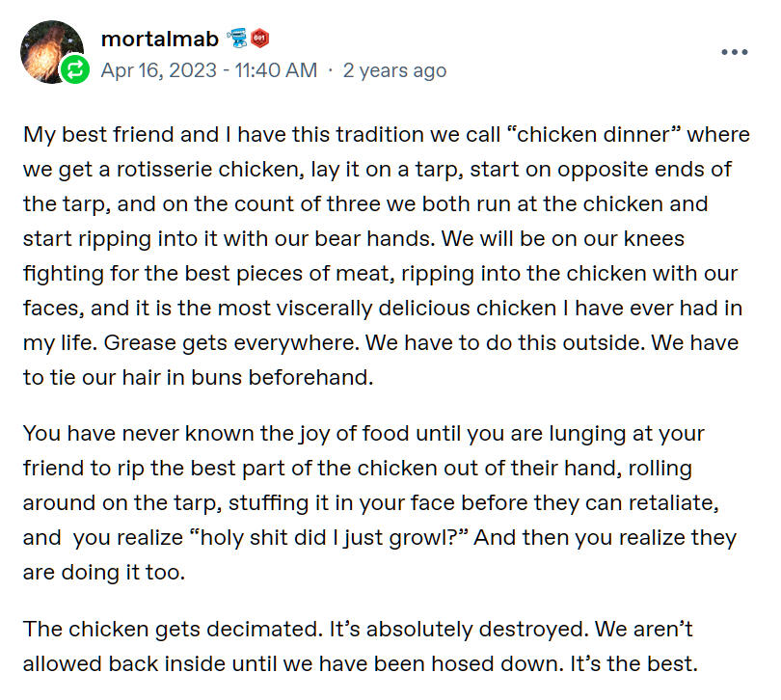Click the green reblog badge on avatar
Image resolution: width=781 pixels, height=700 pixels.
[x=74, y=69]
